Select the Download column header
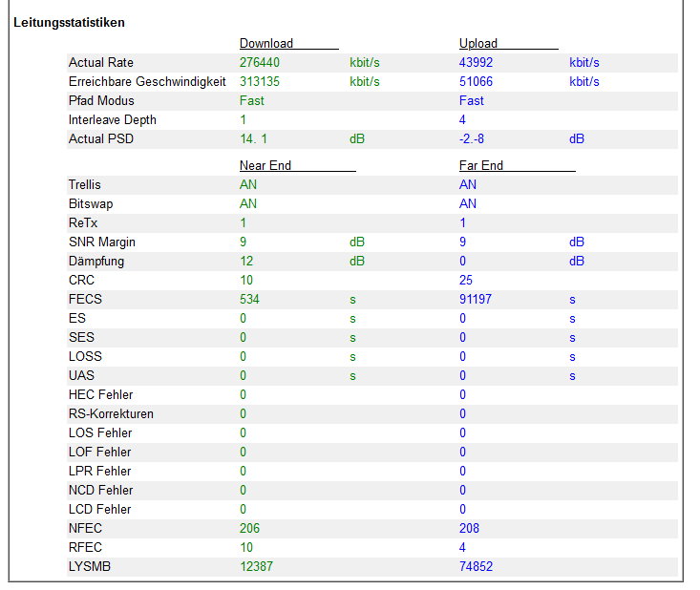This screenshot has width=700, height=590. [266, 43]
